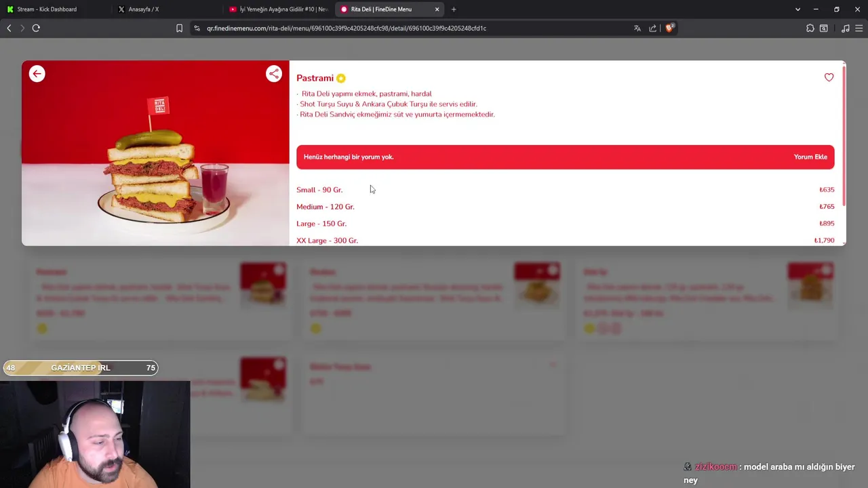Click the GAZİANTEP IRL overlay bar

(x=80, y=367)
